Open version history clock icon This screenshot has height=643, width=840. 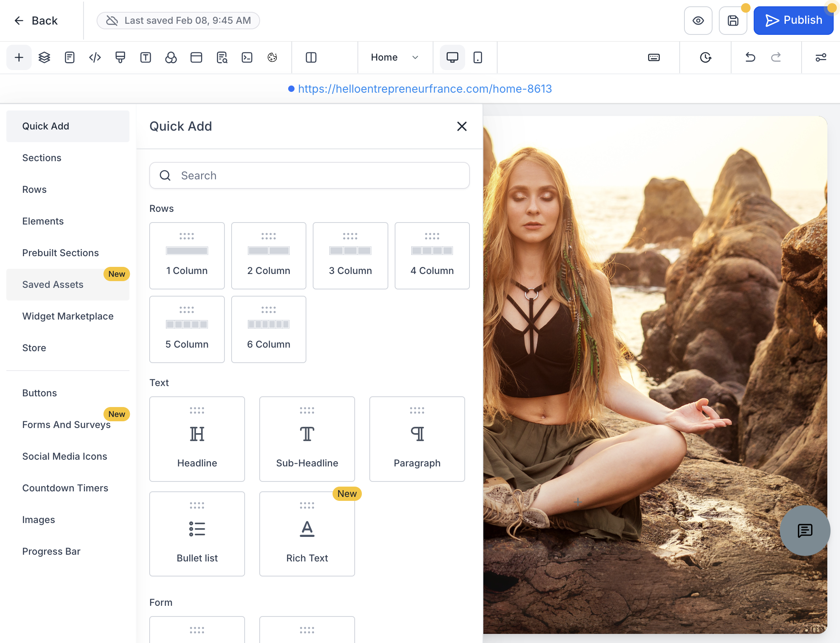tap(705, 57)
